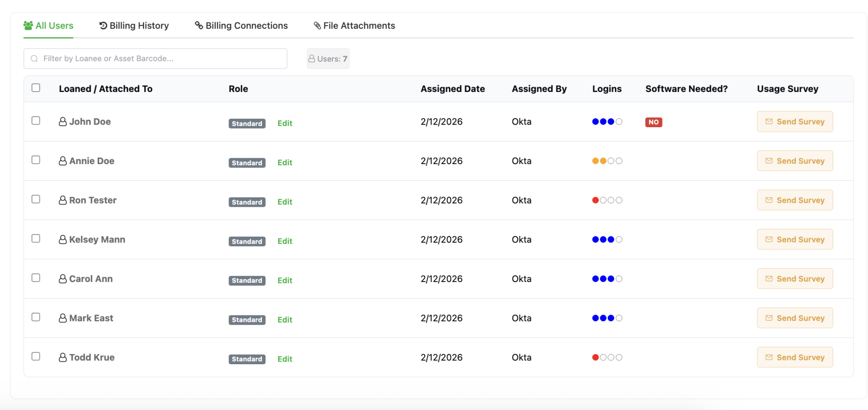868x410 pixels.
Task: Click John Doe's blue login dots indicator
Action: [607, 122]
